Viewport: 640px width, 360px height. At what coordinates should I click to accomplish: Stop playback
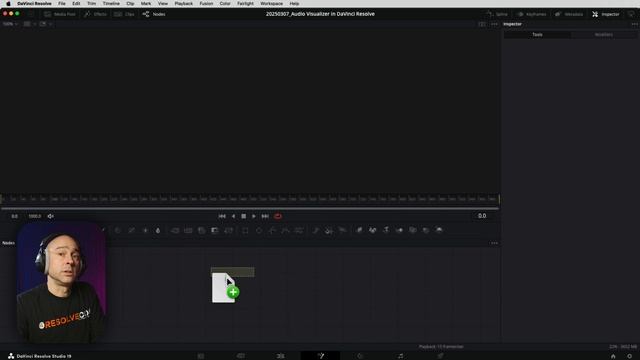coord(244,216)
